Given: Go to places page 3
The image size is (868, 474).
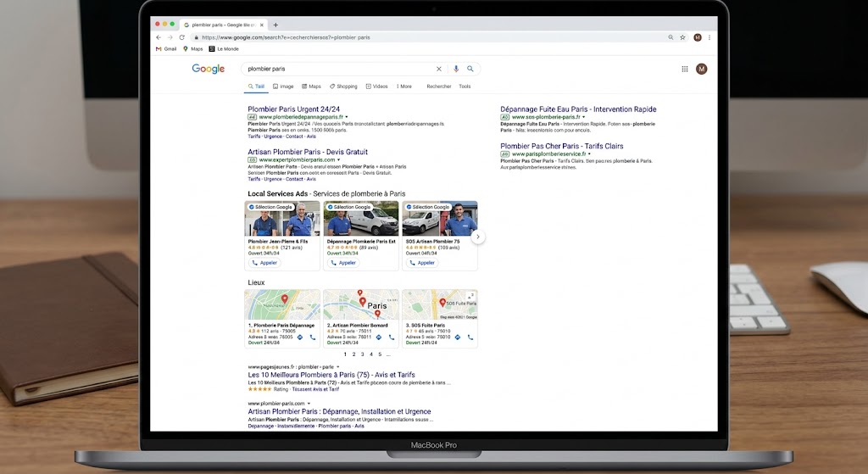Looking at the screenshot, I should [363, 354].
